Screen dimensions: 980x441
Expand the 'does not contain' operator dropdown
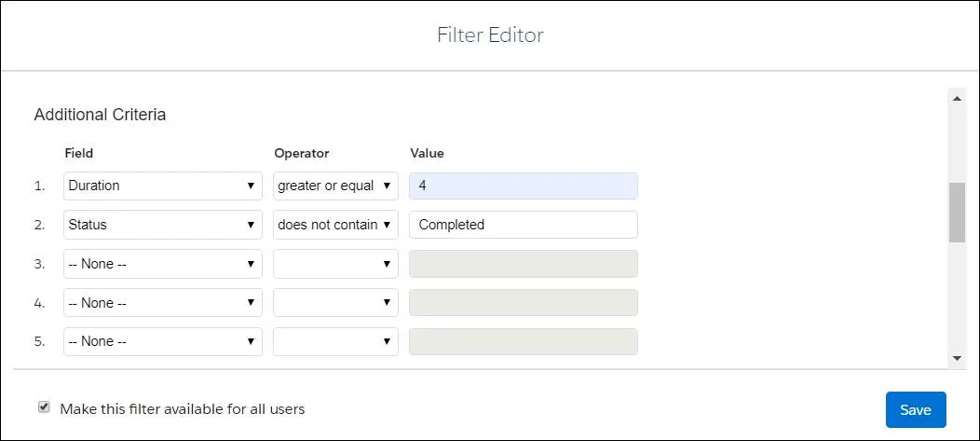coord(335,225)
